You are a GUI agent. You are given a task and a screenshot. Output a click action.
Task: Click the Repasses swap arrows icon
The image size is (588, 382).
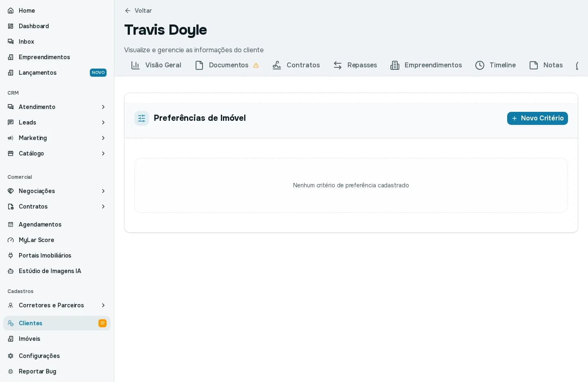[x=338, y=65]
